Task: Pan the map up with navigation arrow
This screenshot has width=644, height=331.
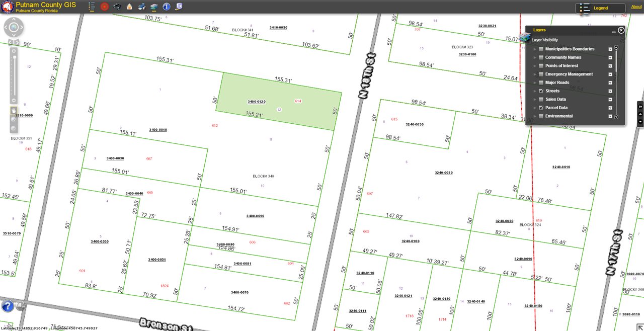Action: tap(14, 20)
